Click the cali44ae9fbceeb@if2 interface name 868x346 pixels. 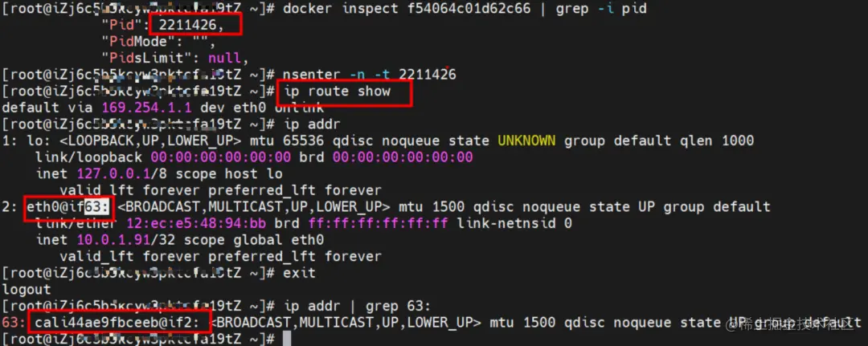pyautogui.click(x=119, y=322)
